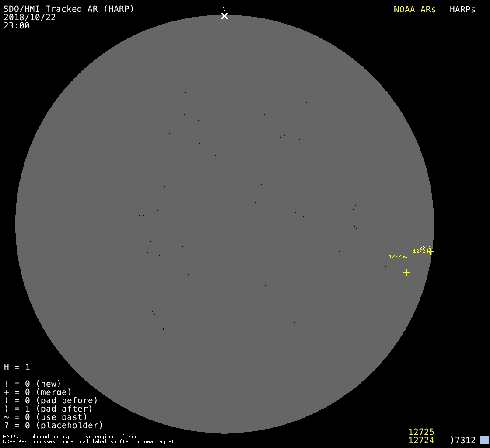Click the yellow 12724 label on disk

[420, 251]
